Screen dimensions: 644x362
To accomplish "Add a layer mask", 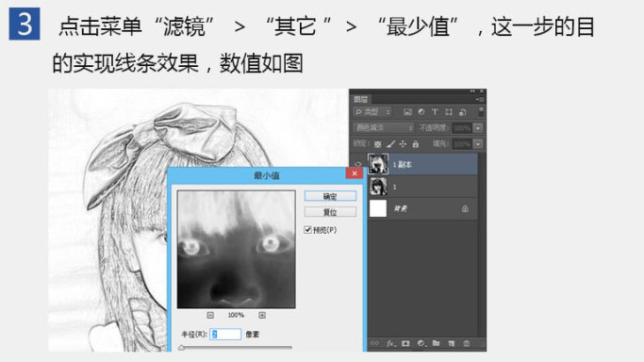I will pos(405,343).
